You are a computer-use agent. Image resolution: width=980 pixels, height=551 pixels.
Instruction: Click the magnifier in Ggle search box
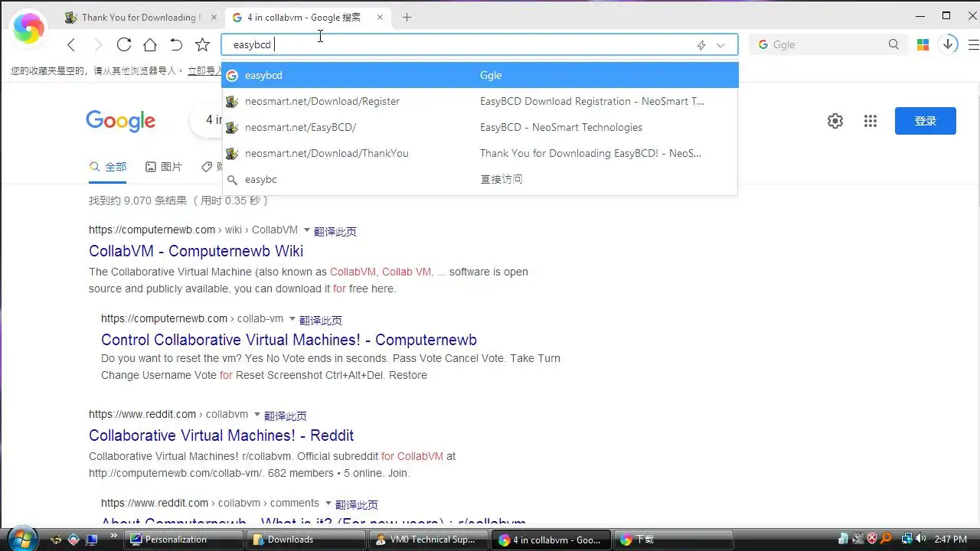click(893, 45)
